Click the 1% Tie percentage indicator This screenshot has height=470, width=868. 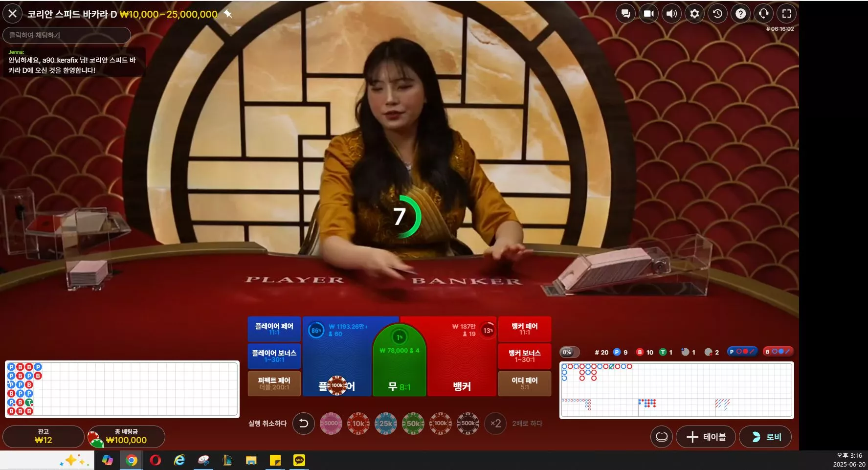pyautogui.click(x=399, y=337)
